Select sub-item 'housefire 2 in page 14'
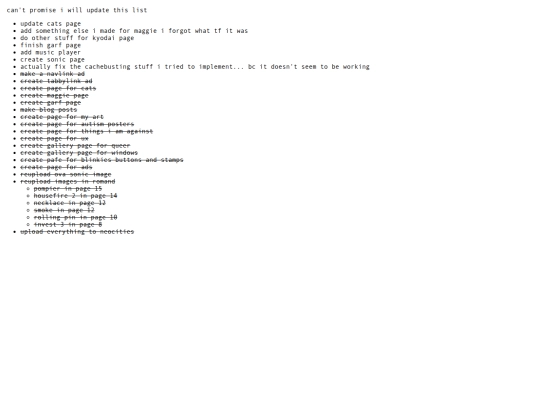 (75, 196)
